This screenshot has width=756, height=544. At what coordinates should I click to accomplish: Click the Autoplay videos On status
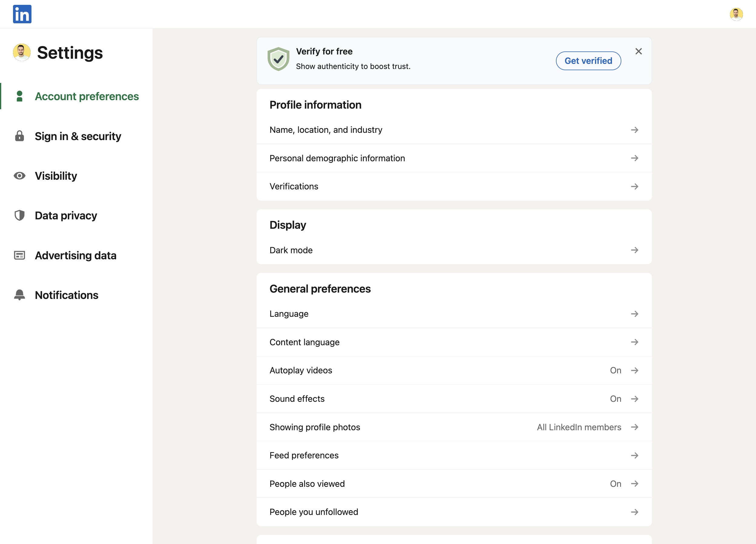[x=615, y=370]
